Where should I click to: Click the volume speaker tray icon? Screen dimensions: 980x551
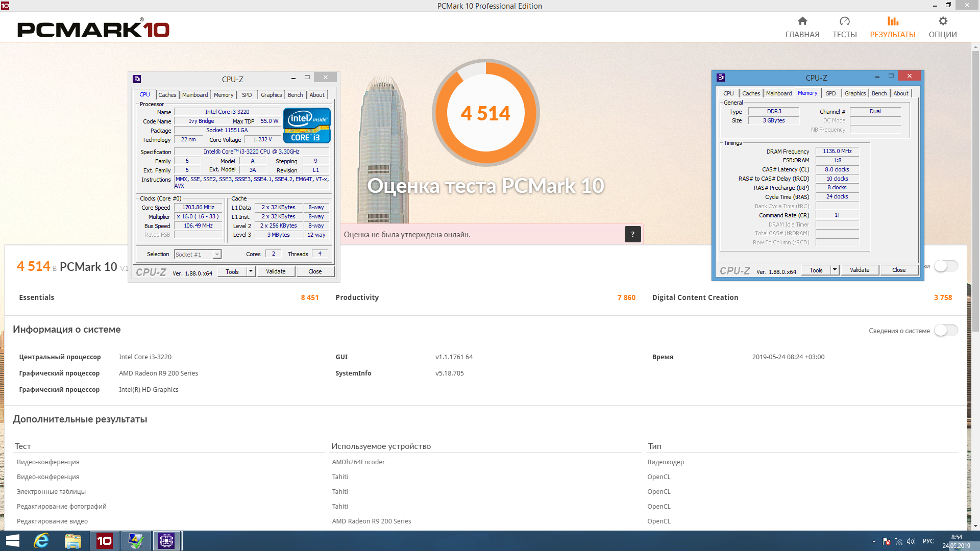911,541
